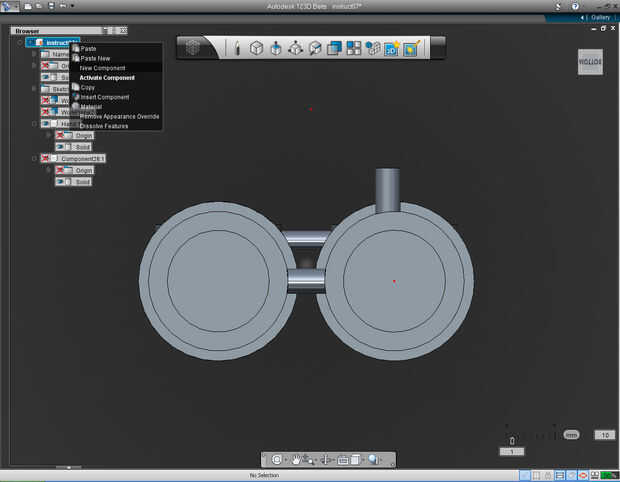Screen dimensions: 620x482
Task: Open the 2D drawing star tool
Action: pos(392,48)
